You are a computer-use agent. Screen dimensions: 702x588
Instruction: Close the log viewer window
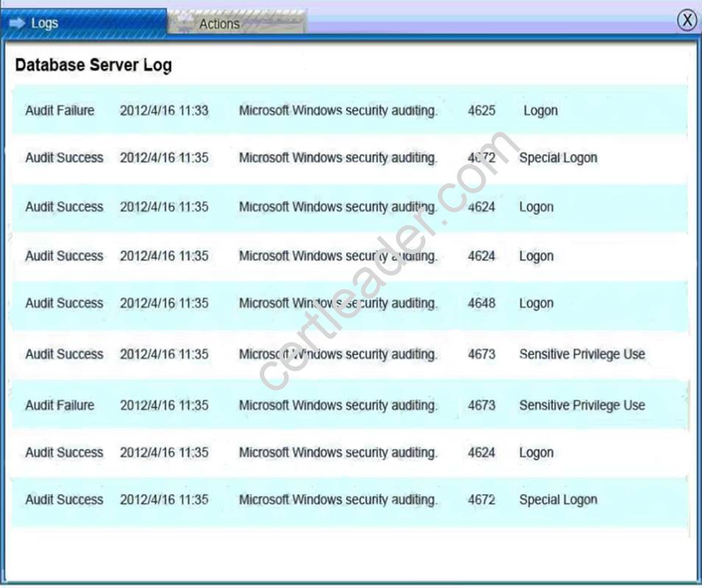(x=687, y=21)
